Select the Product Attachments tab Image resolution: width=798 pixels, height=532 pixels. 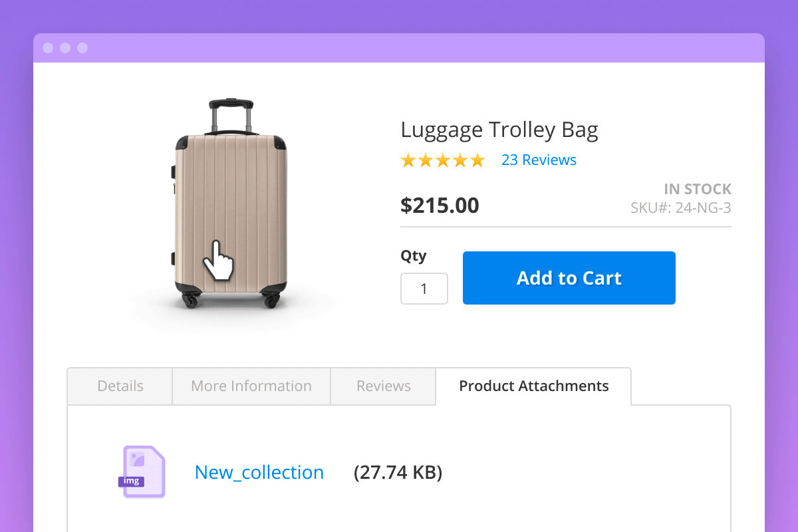click(x=533, y=386)
